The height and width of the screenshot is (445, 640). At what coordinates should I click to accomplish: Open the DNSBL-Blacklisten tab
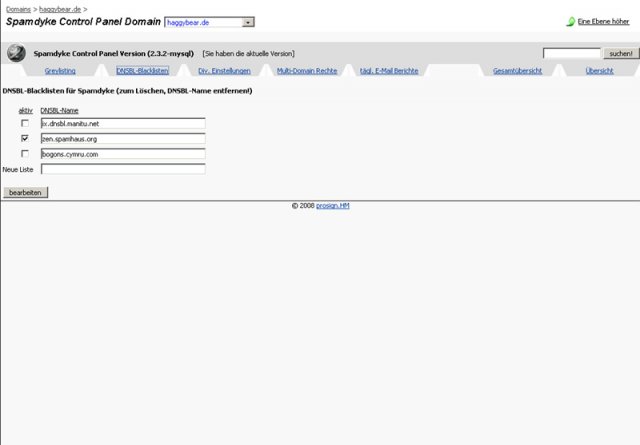coord(142,71)
